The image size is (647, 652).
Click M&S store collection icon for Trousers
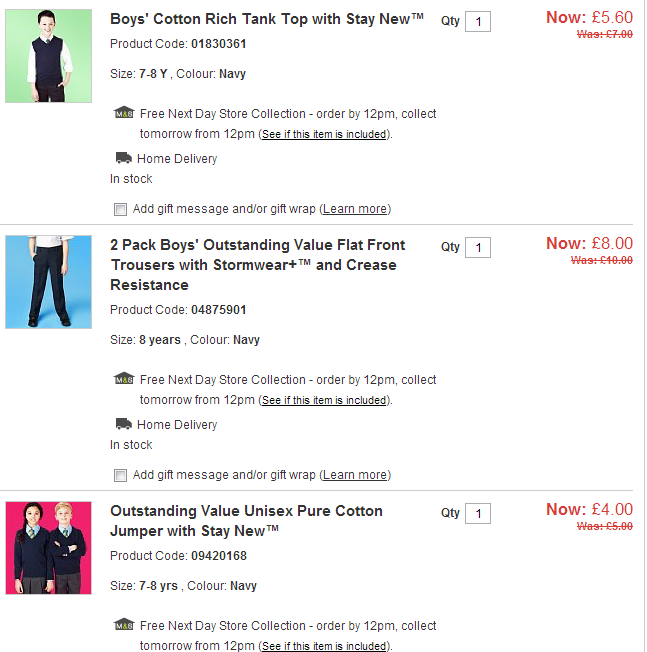[124, 379]
